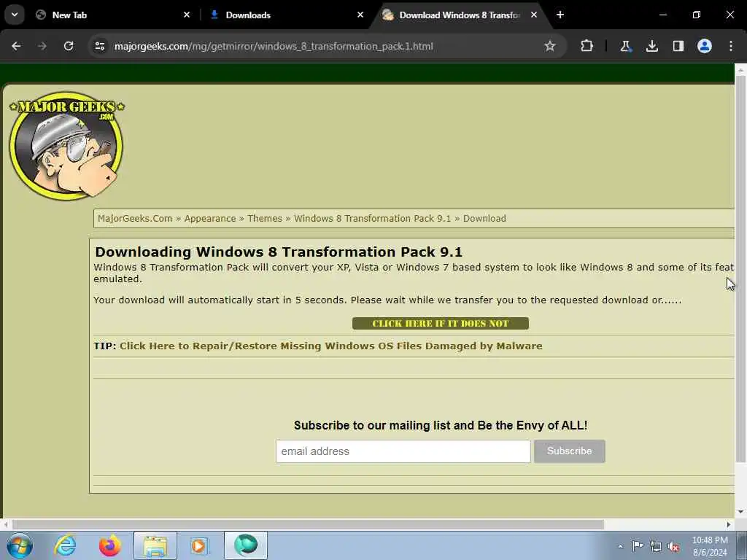Show hidden tray icons arrow

[x=620, y=546]
